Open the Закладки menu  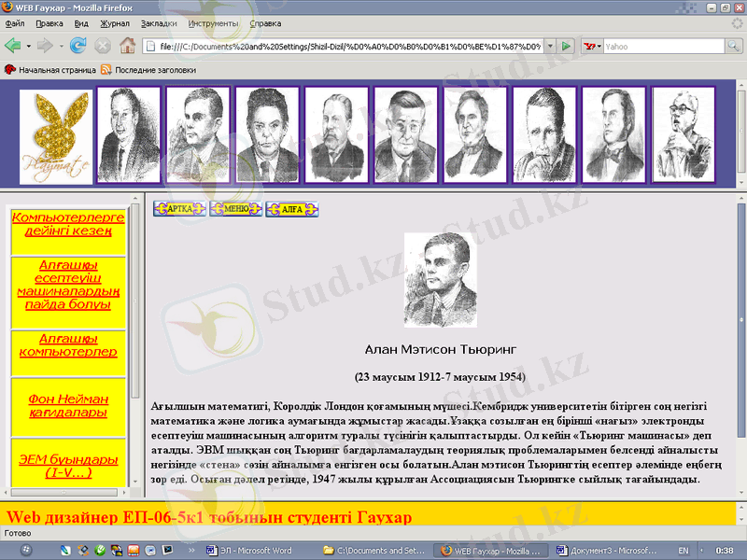[x=159, y=23]
